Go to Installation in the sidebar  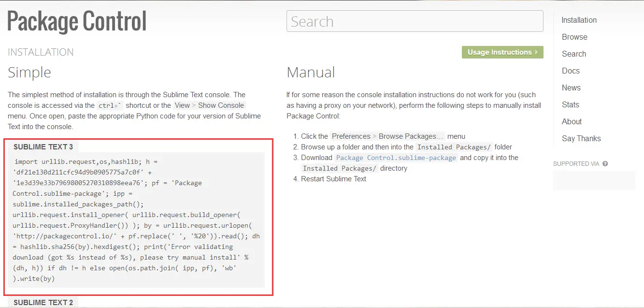pos(579,20)
